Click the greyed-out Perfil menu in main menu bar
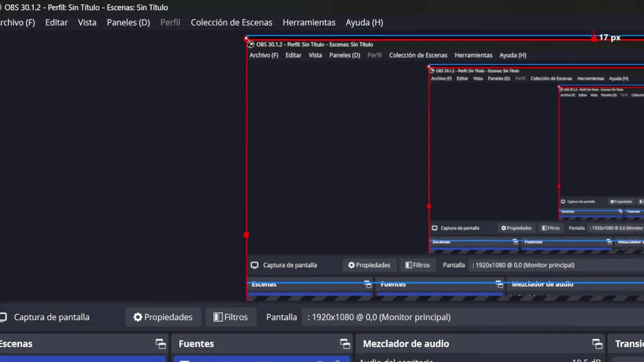Screen dimensions: 644x362 [170, 23]
